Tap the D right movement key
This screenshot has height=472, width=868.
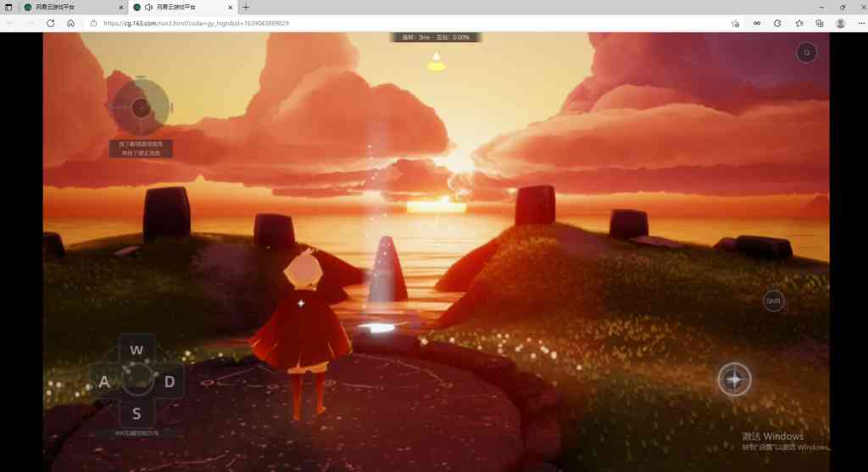[170, 382]
